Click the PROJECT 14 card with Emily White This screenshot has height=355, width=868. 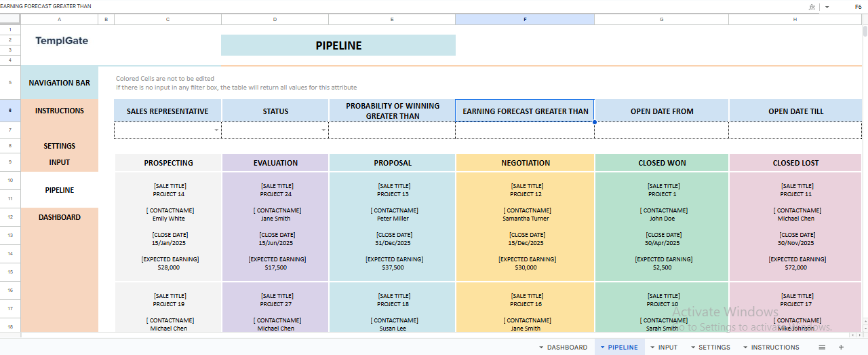[x=168, y=227]
